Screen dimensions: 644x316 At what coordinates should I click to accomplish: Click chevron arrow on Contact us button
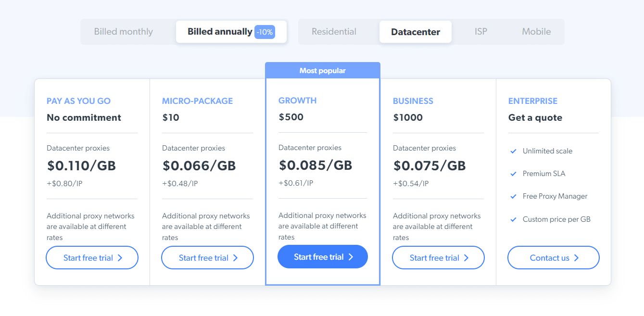pos(576,258)
